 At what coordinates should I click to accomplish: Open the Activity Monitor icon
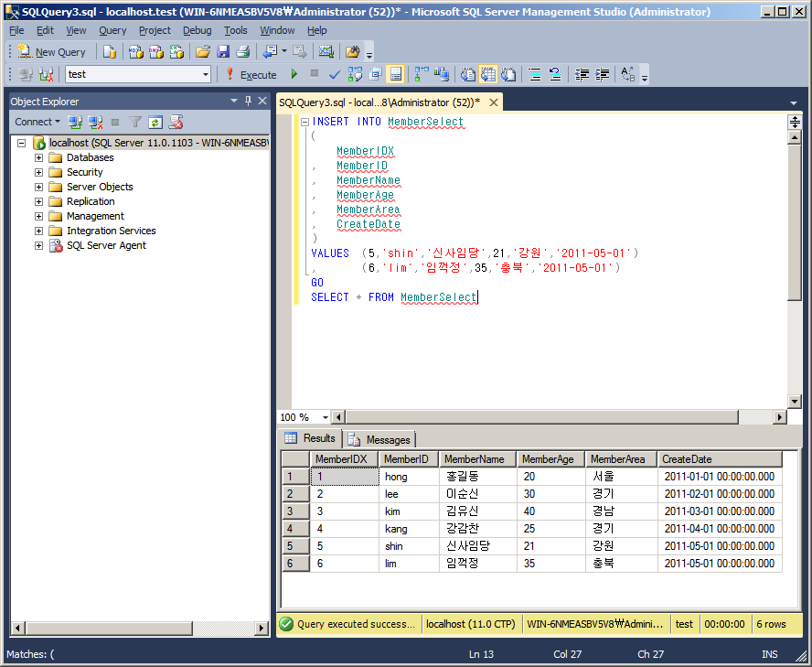click(326, 52)
